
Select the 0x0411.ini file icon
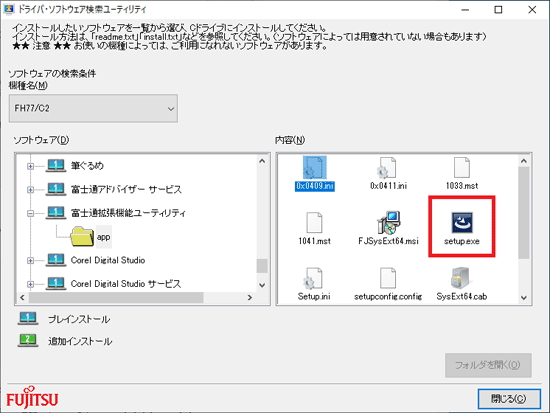tap(388, 168)
